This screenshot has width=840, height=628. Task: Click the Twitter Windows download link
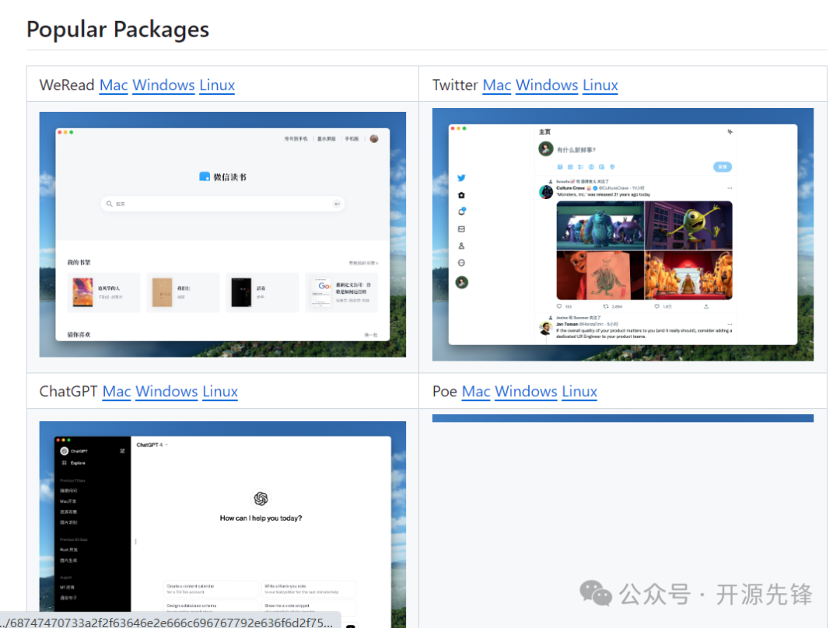pyautogui.click(x=547, y=85)
